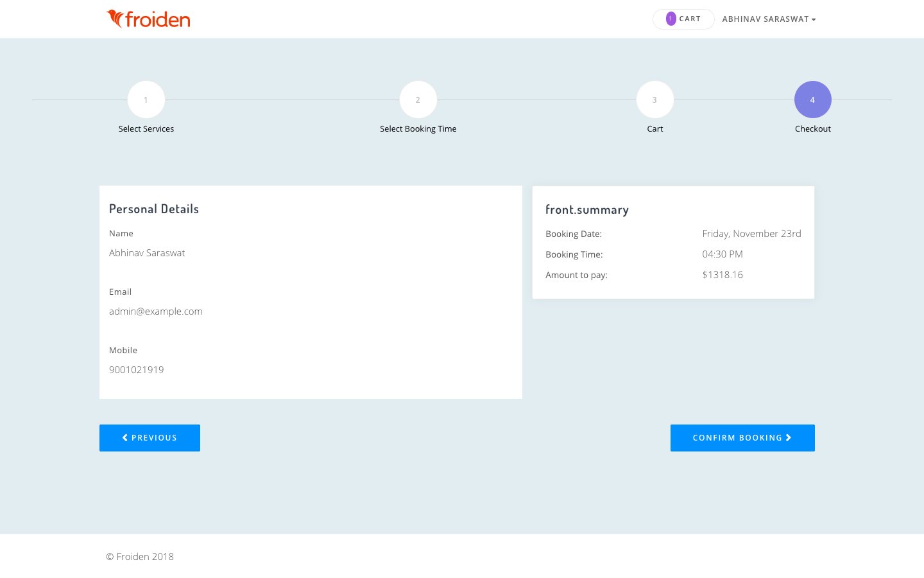
Task: Click the caret next to user name
Action: [x=814, y=20]
